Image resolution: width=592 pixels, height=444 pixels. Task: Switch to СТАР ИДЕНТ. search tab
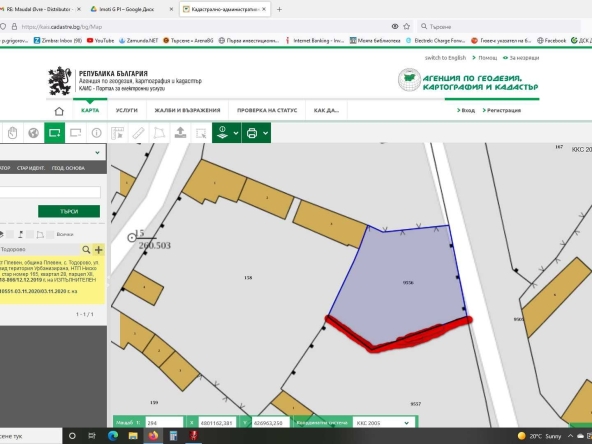point(31,168)
